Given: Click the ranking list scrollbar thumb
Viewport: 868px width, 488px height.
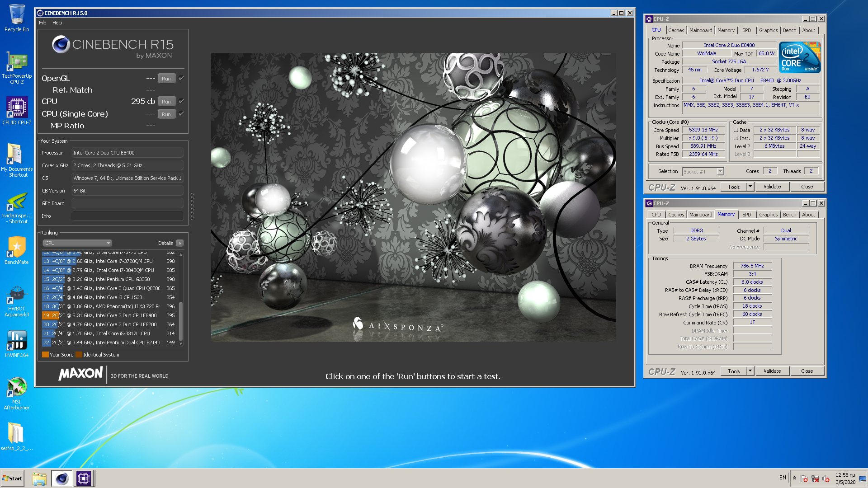Looking at the screenshot, I should pyautogui.click(x=181, y=322).
